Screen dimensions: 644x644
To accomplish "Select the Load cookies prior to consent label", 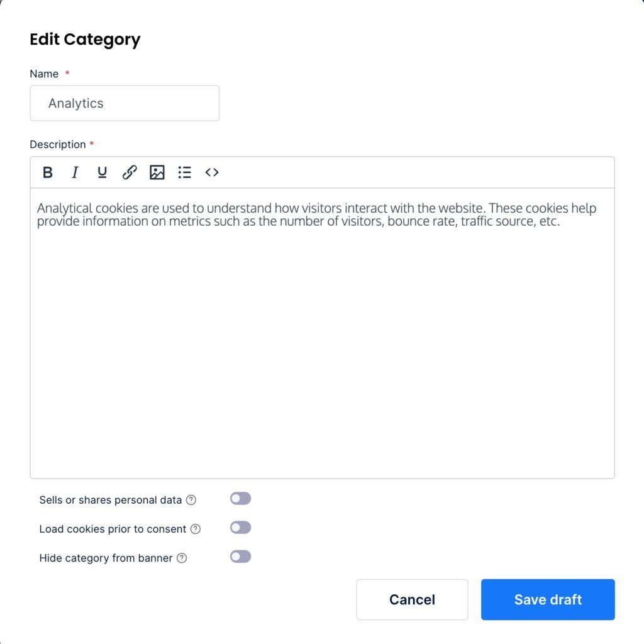I will (113, 529).
